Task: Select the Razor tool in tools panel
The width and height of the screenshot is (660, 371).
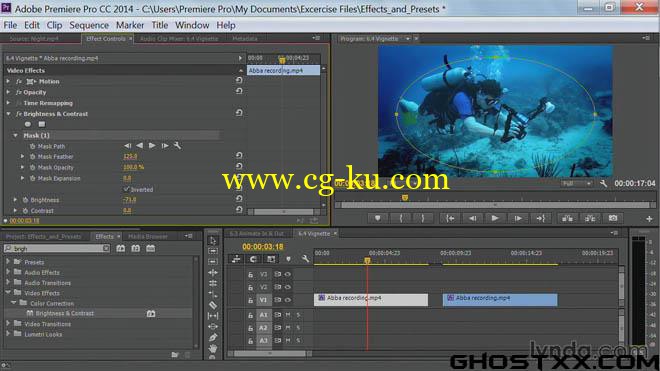Action: pyautogui.click(x=213, y=305)
